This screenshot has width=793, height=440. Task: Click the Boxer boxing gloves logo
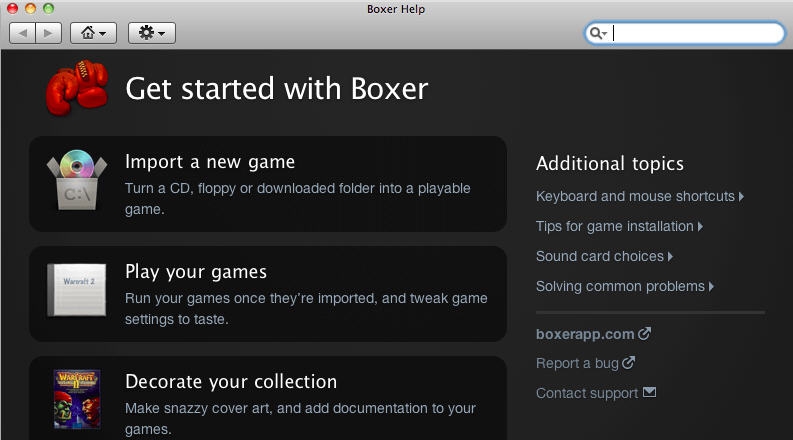click(77, 88)
